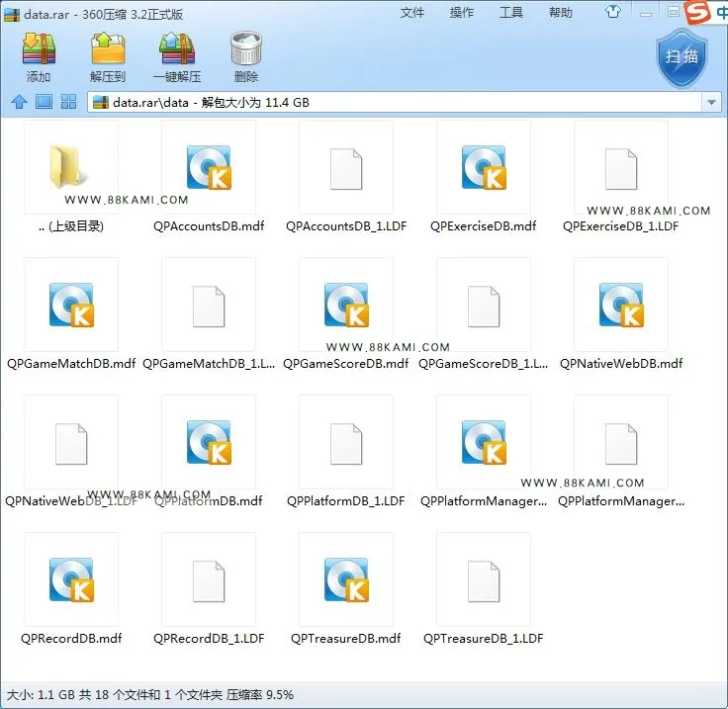Screen dimensions: 728x709
Task: Open the 帮助 menu
Action: click(x=561, y=13)
